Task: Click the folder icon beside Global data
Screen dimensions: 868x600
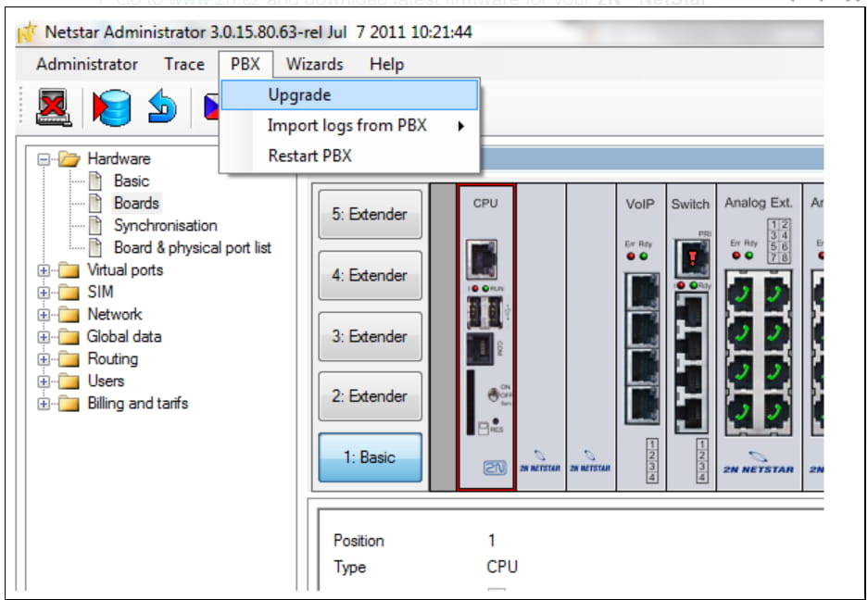Action: click(69, 336)
